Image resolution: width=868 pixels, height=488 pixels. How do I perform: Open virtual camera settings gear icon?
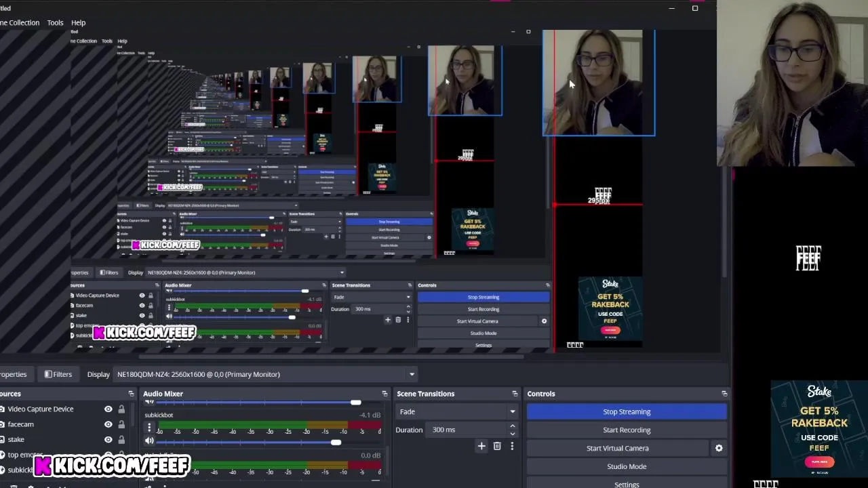point(719,448)
